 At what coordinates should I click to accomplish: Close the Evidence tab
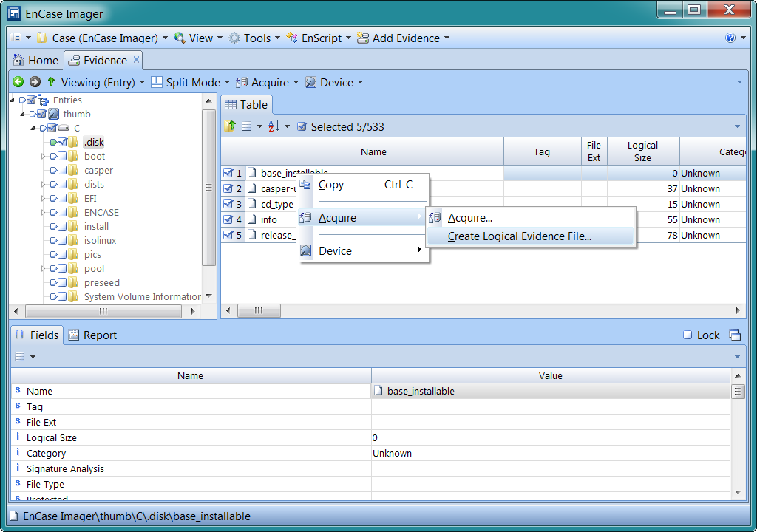[x=136, y=59]
